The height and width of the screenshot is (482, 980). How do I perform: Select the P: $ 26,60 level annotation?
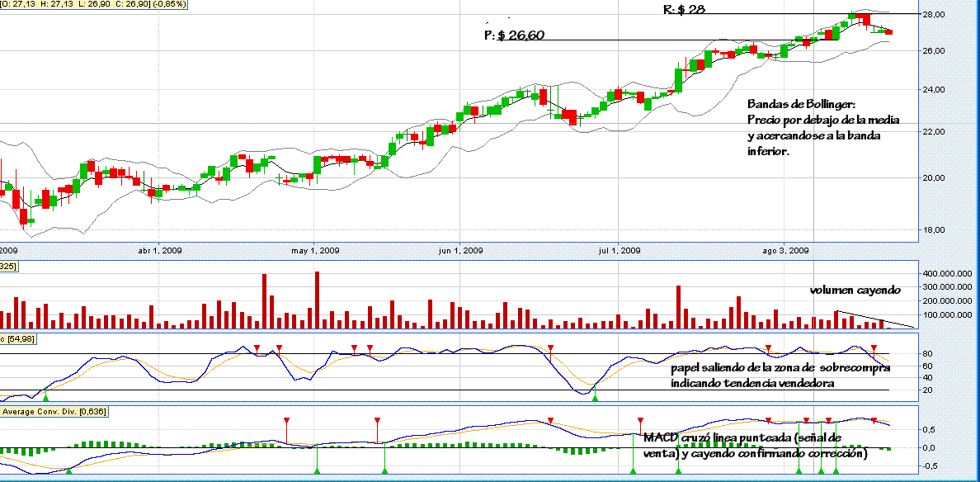[514, 36]
